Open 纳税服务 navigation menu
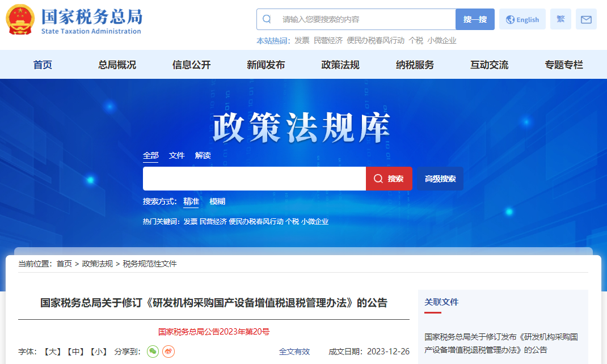The width and height of the screenshot is (607, 364). (x=415, y=65)
